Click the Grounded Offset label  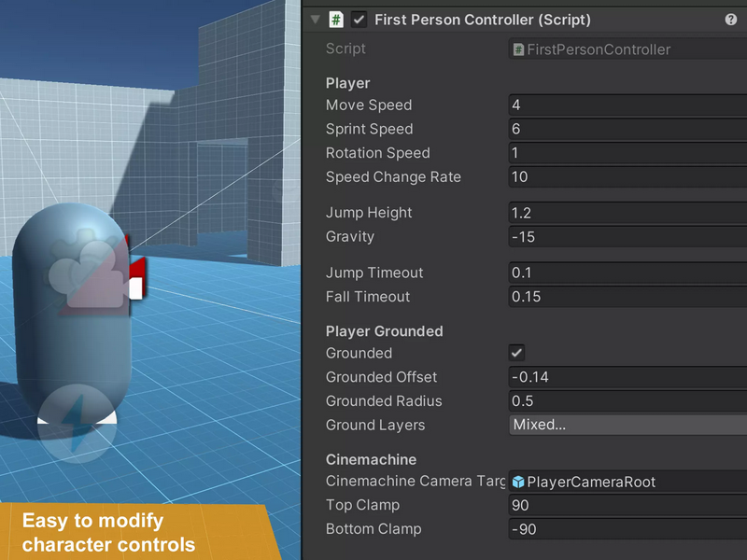(x=381, y=377)
